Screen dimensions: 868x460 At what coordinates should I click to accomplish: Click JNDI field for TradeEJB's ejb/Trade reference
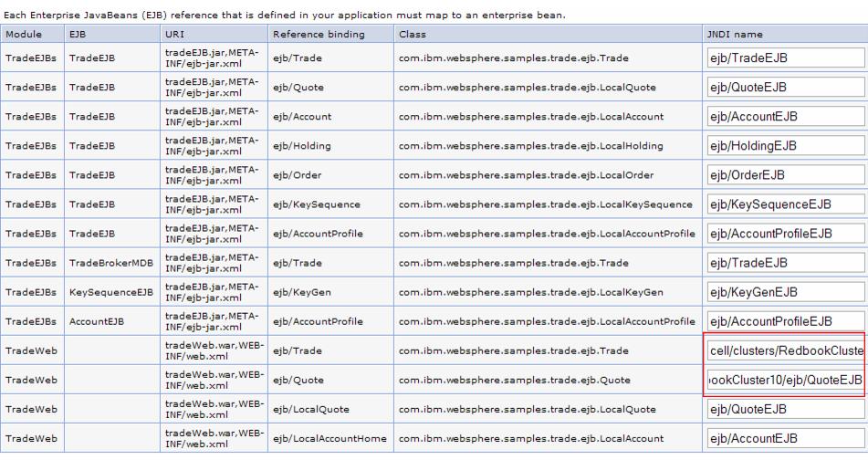[786, 58]
